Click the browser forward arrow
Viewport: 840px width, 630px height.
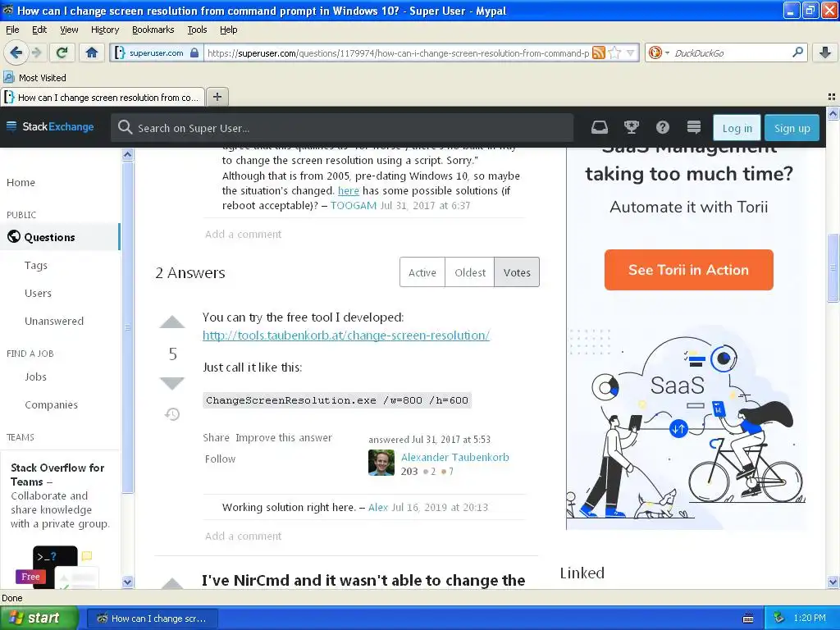point(36,52)
